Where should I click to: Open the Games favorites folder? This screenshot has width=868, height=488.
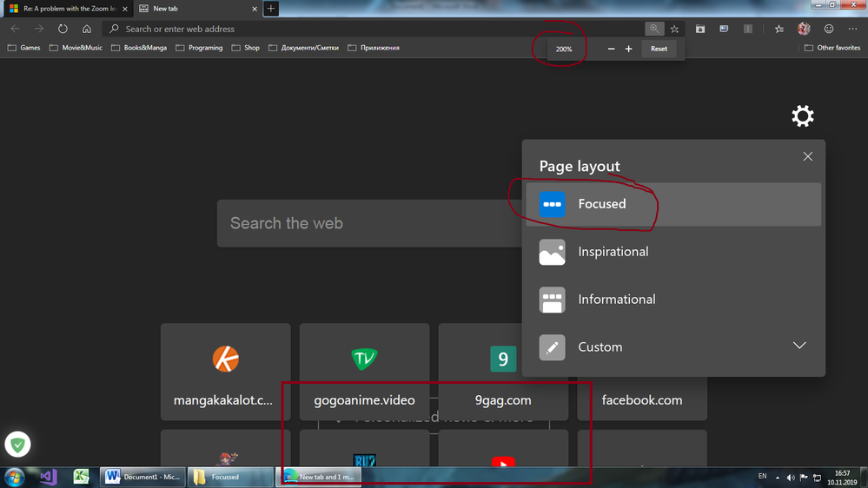tap(23, 48)
